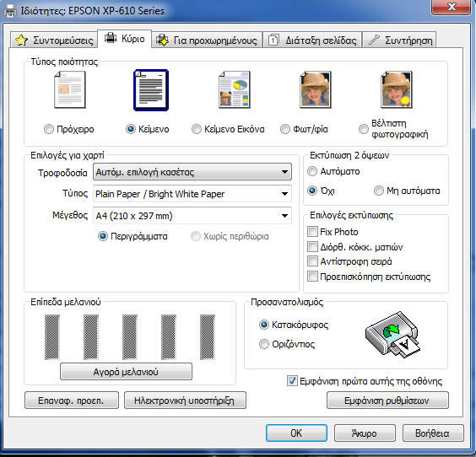Click the fourth ink level bar
Screen dimensions: 476x457
click(x=169, y=337)
